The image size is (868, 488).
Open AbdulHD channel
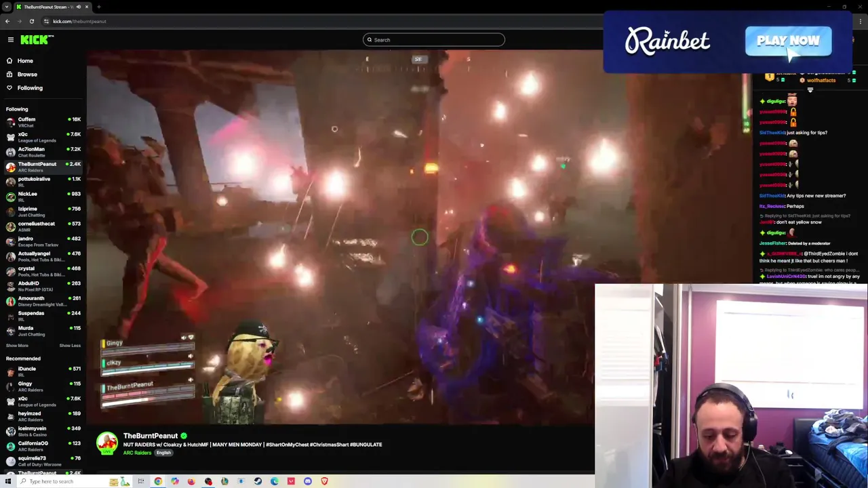43,286
